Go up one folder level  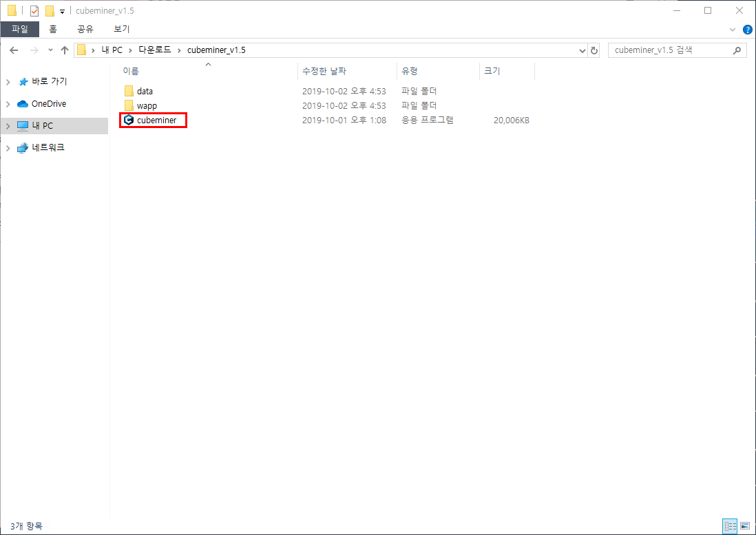[65, 50]
